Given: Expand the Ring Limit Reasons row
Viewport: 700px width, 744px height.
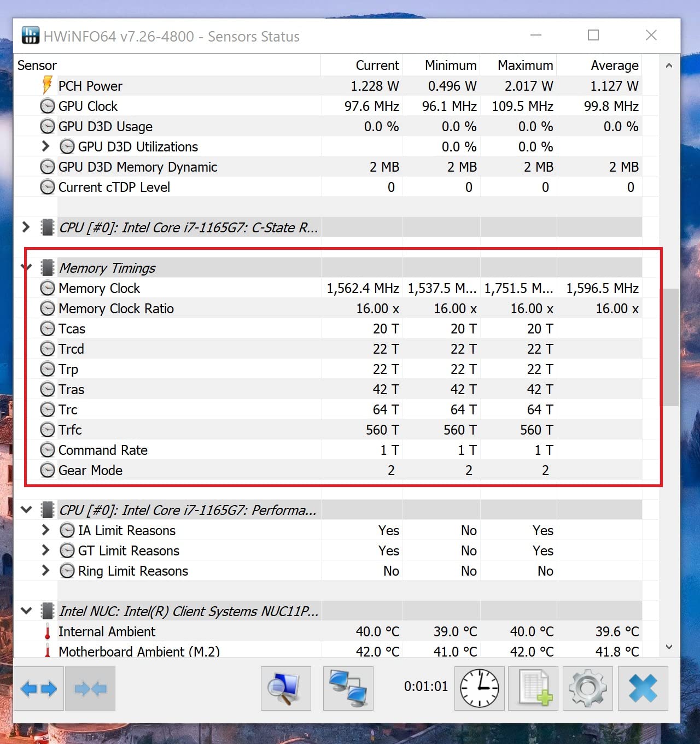Looking at the screenshot, I should [46, 571].
